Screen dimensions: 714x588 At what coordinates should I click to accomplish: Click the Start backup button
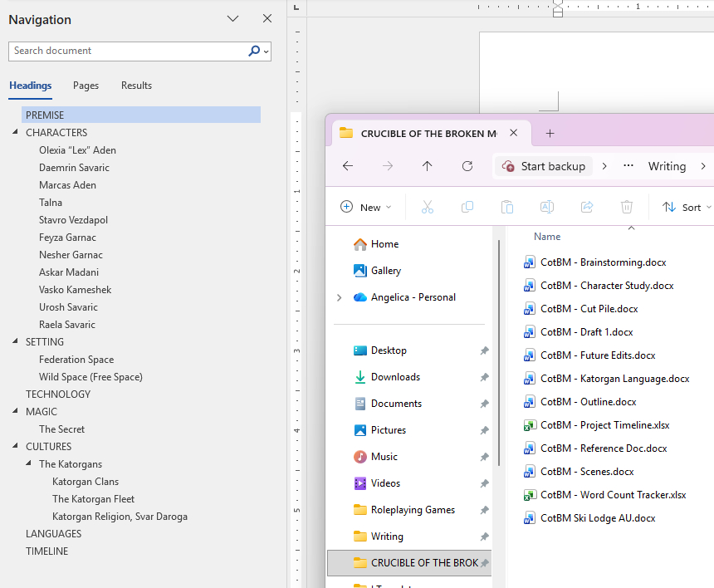544,166
